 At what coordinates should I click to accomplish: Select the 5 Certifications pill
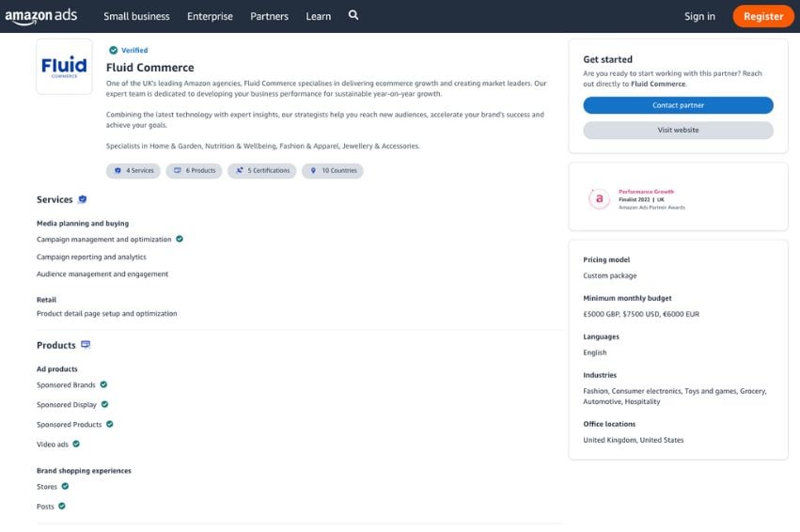pyautogui.click(x=262, y=171)
